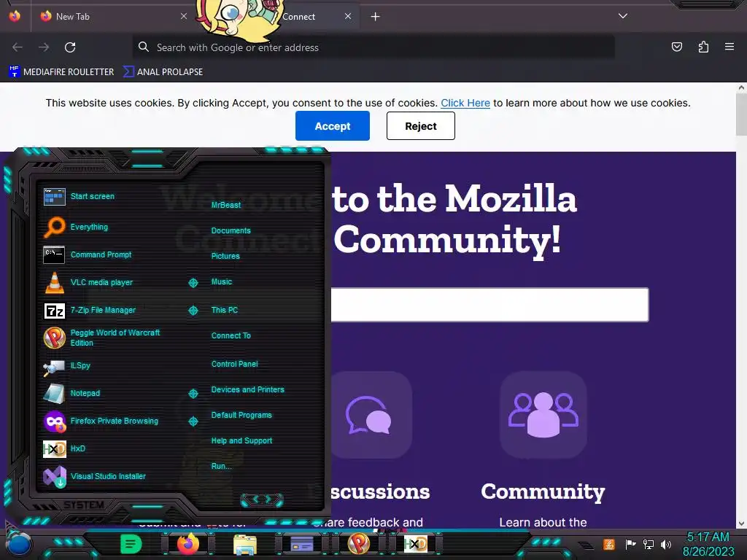Open the green notes taskbar app
747x560 pixels.
pyautogui.click(x=131, y=544)
